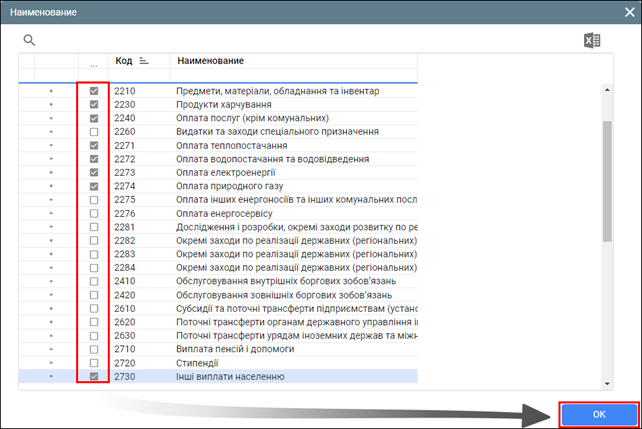Click the Excel export icon
The width and height of the screenshot is (642, 429).
(x=594, y=40)
